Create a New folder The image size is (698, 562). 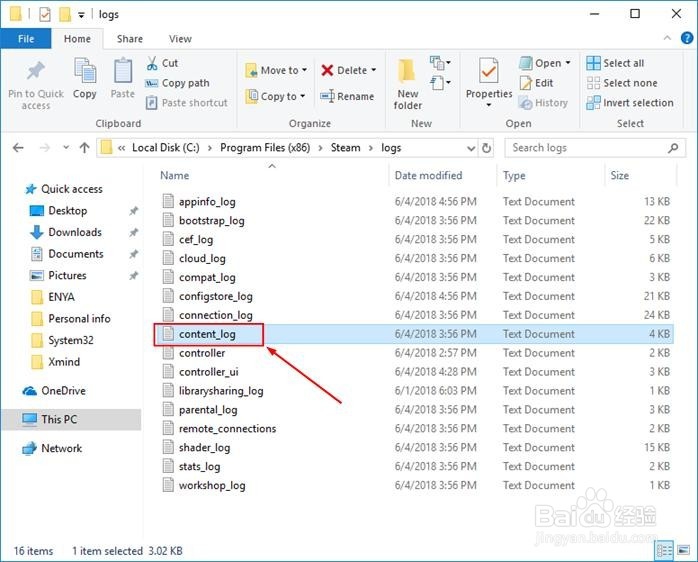407,85
